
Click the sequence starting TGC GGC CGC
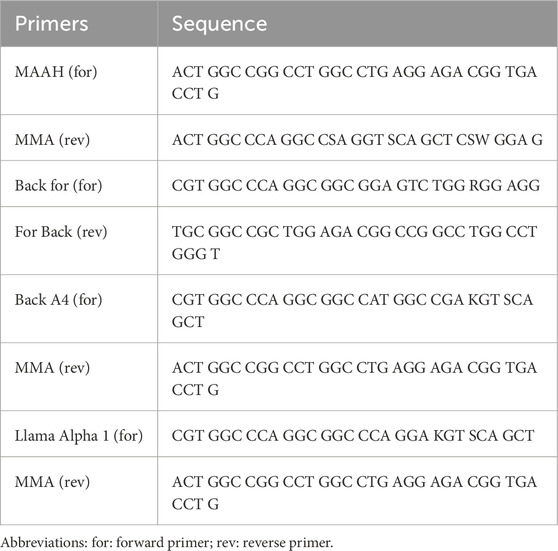(354, 242)
